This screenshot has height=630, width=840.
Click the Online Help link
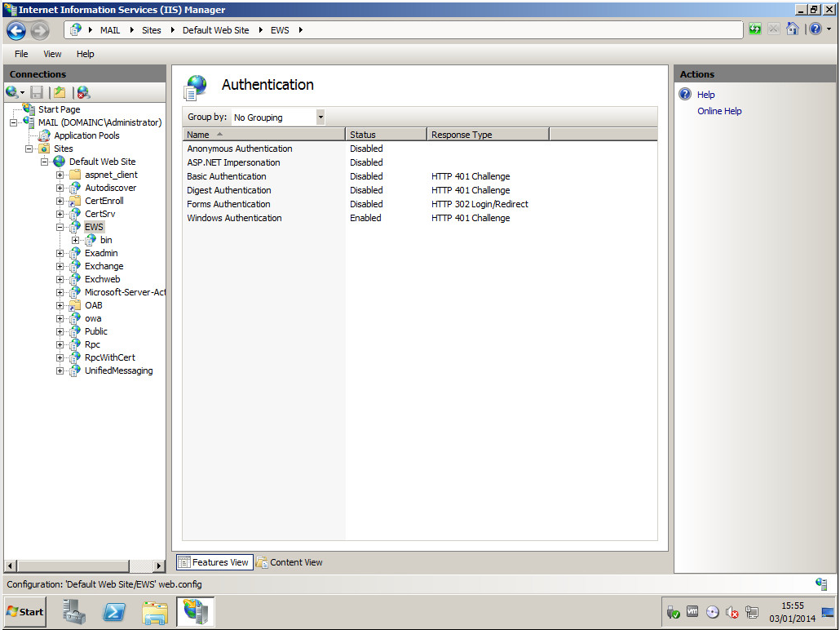coord(719,111)
